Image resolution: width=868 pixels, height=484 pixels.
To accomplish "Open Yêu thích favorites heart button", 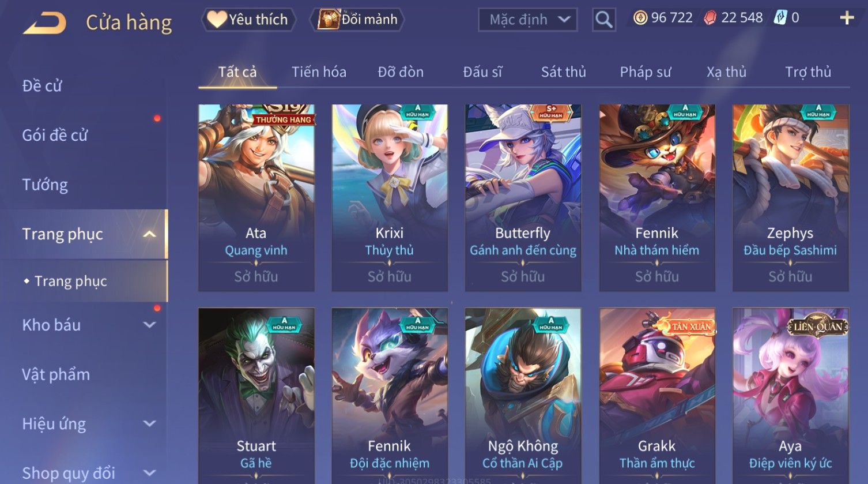I will [x=248, y=20].
